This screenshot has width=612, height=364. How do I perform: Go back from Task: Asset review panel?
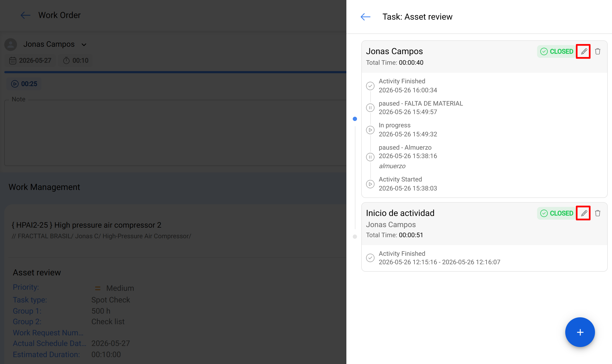point(365,17)
